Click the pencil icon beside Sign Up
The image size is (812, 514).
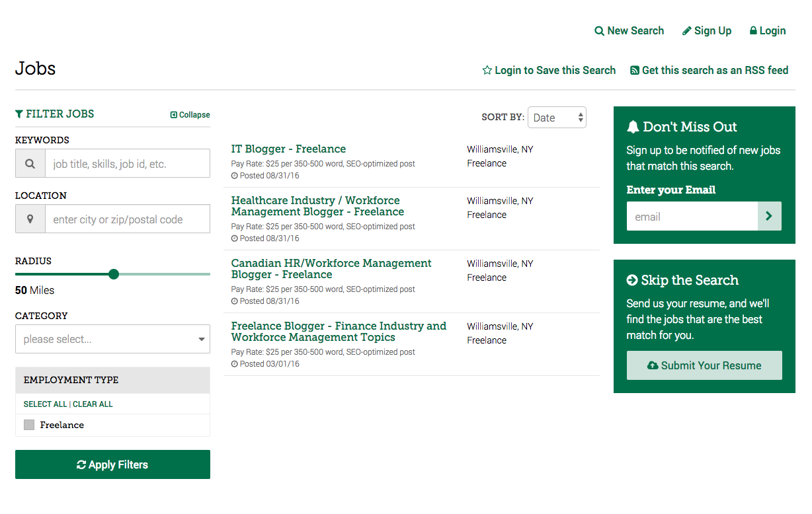point(687,31)
